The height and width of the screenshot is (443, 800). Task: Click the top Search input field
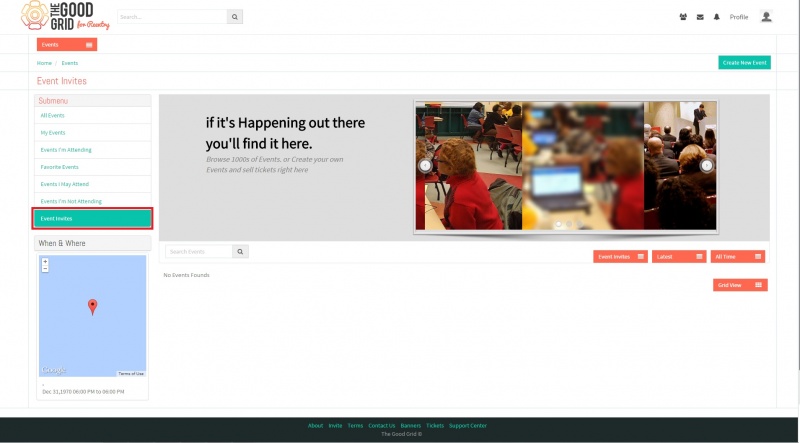(x=172, y=17)
